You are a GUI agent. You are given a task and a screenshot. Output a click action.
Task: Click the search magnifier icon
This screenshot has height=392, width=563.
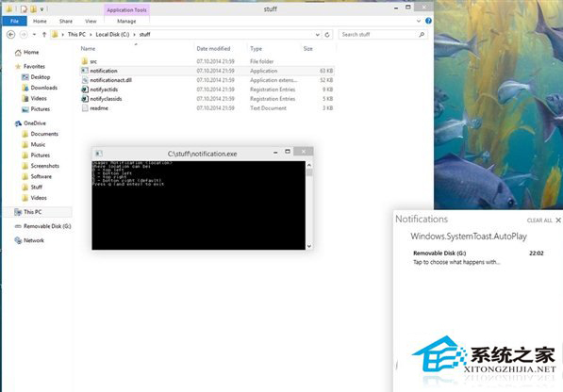(422, 35)
